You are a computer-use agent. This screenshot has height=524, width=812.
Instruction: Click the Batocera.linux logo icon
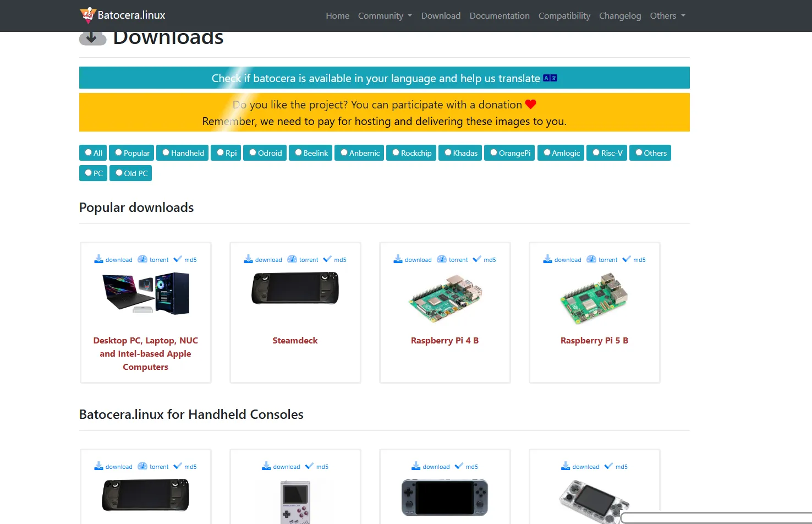[87, 15]
